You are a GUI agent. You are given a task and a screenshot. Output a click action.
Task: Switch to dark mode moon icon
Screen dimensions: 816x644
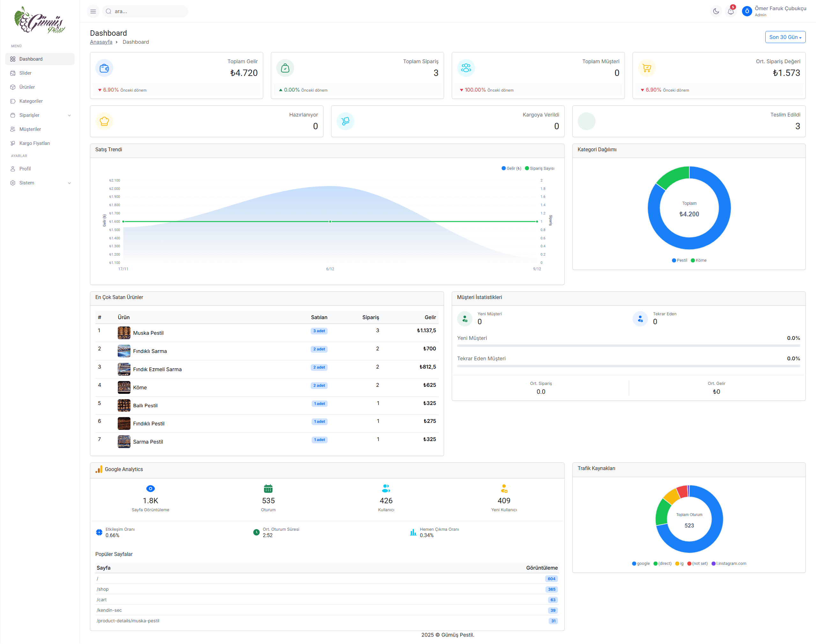click(716, 11)
